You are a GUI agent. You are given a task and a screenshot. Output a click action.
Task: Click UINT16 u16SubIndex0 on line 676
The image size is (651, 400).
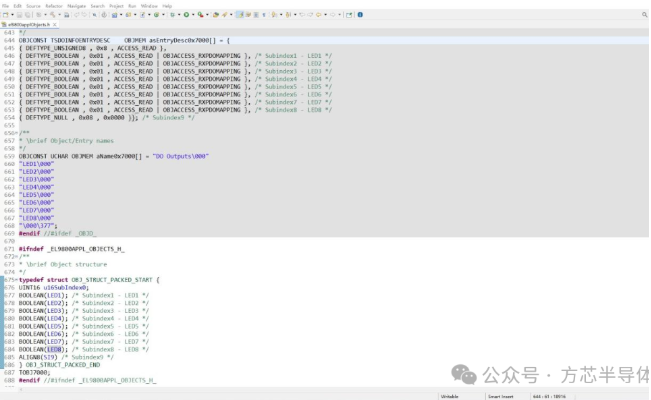click(54, 287)
